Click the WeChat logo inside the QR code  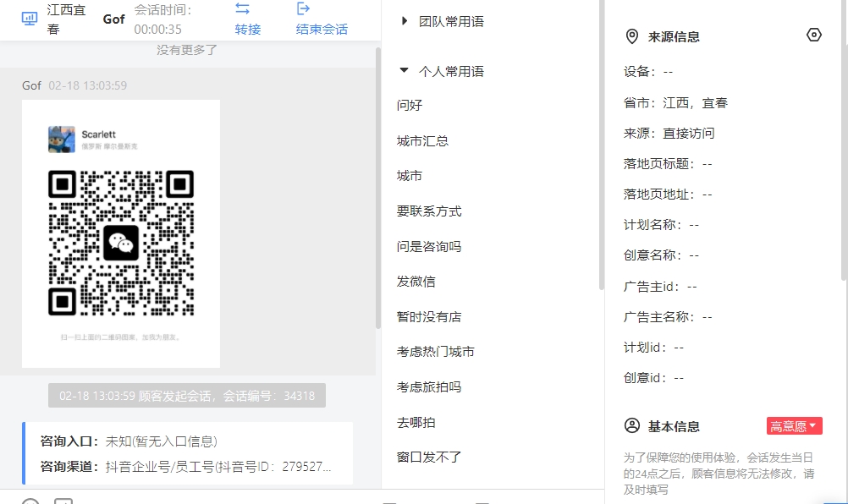click(x=121, y=243)
